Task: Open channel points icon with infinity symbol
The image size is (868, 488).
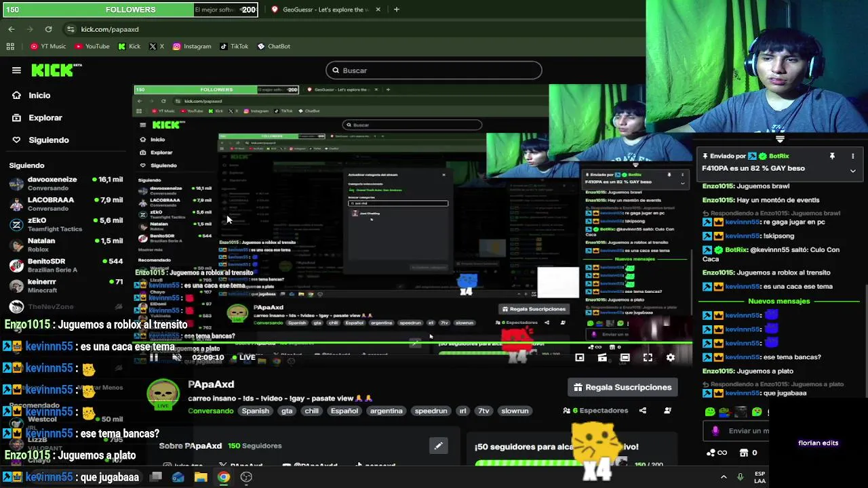Action: click(x=717, y=453)
